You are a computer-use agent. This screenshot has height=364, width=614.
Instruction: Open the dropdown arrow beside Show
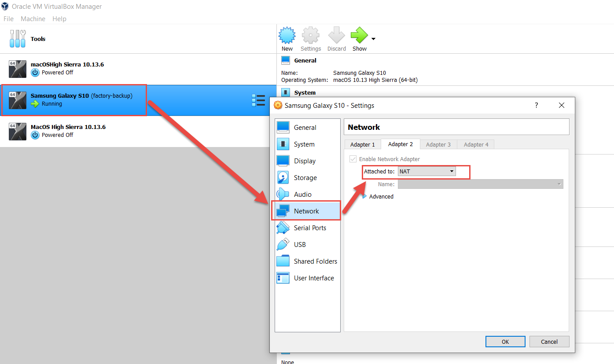point(373,39)
